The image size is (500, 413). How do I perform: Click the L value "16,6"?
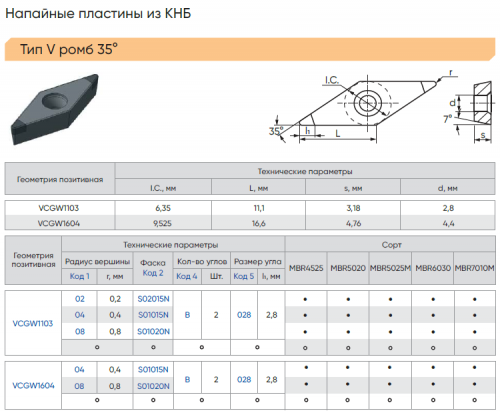pyautogui.click(x=259, y=223)
